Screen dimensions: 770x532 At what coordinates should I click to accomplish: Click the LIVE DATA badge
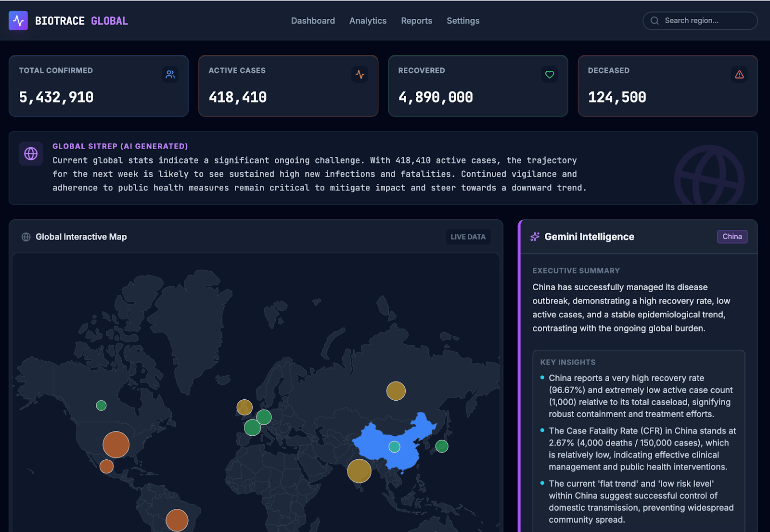pos(468,237)
